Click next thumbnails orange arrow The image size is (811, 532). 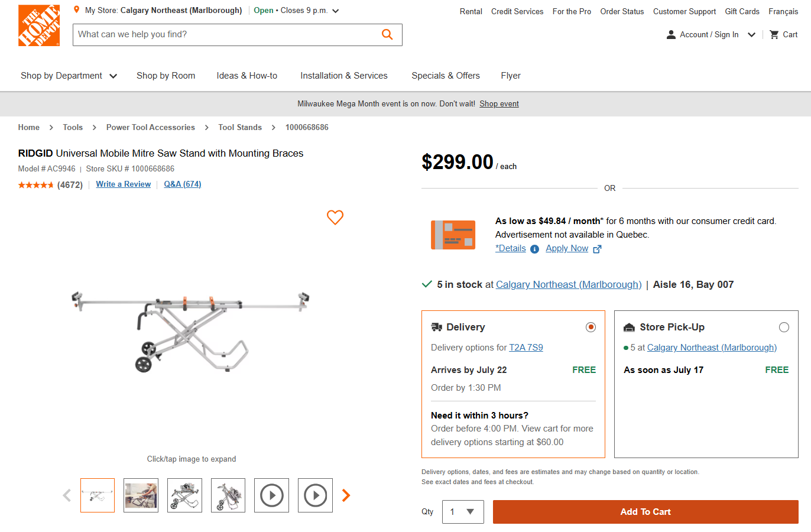tap(346, 495)
